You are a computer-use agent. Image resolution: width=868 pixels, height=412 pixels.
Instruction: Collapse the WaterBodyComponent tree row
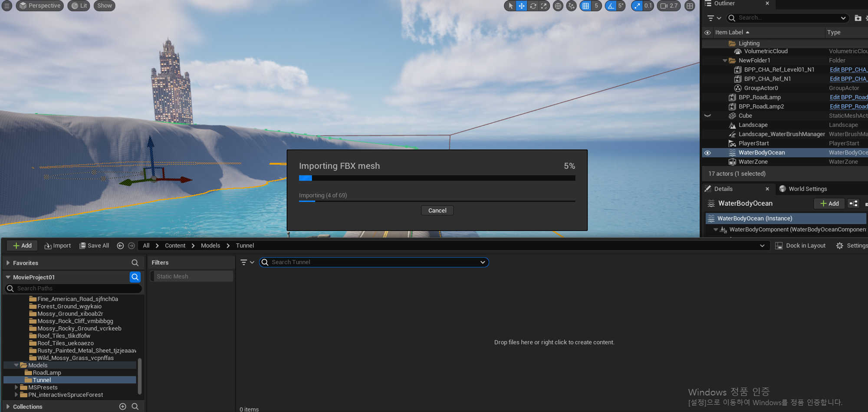716,230
